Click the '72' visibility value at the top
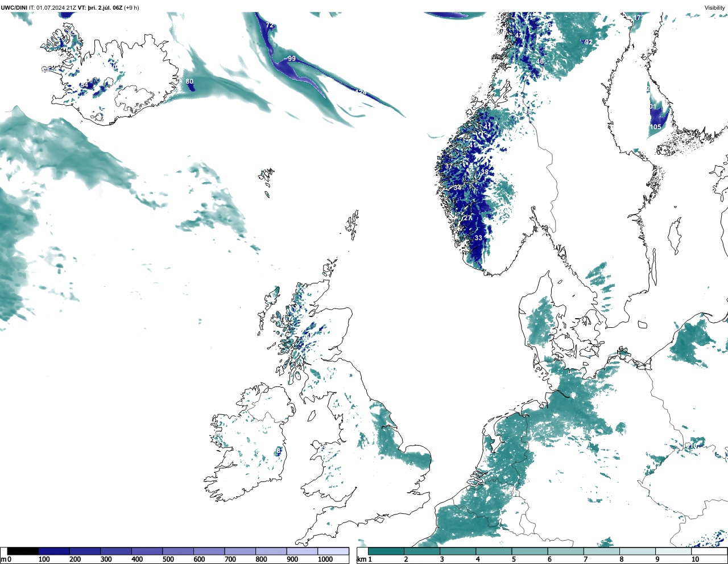 tap(270, 26)
